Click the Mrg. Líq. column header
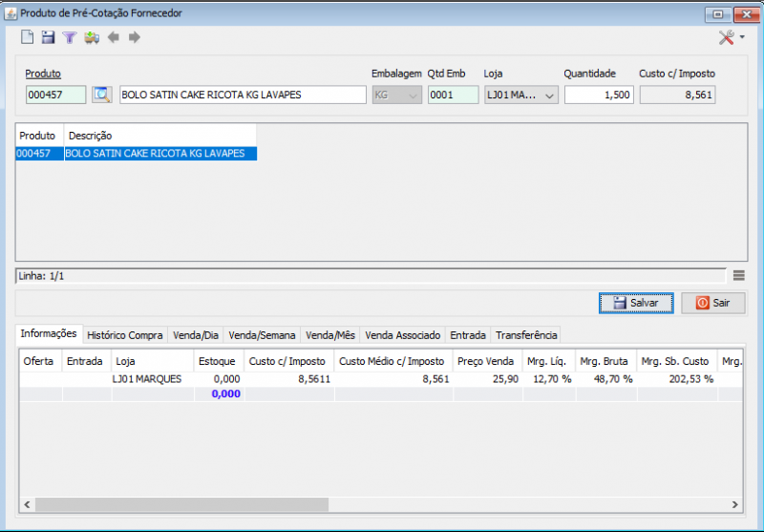 [548, 361]
